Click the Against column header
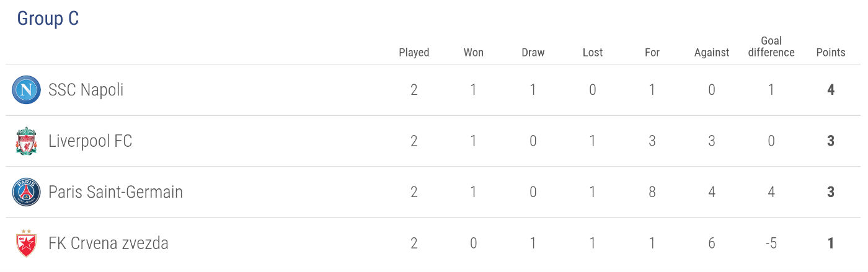This screenshot has width=868, height=272. (x=712, y=53)
